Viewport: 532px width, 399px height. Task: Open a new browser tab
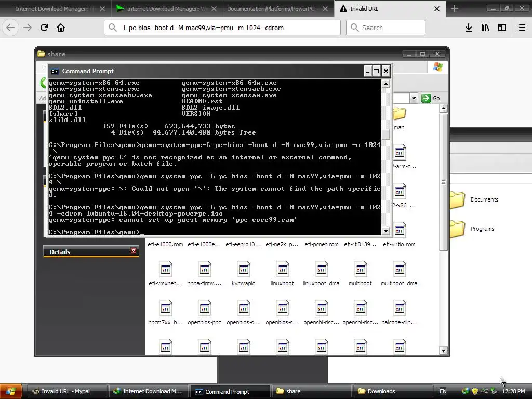point(454,9)
